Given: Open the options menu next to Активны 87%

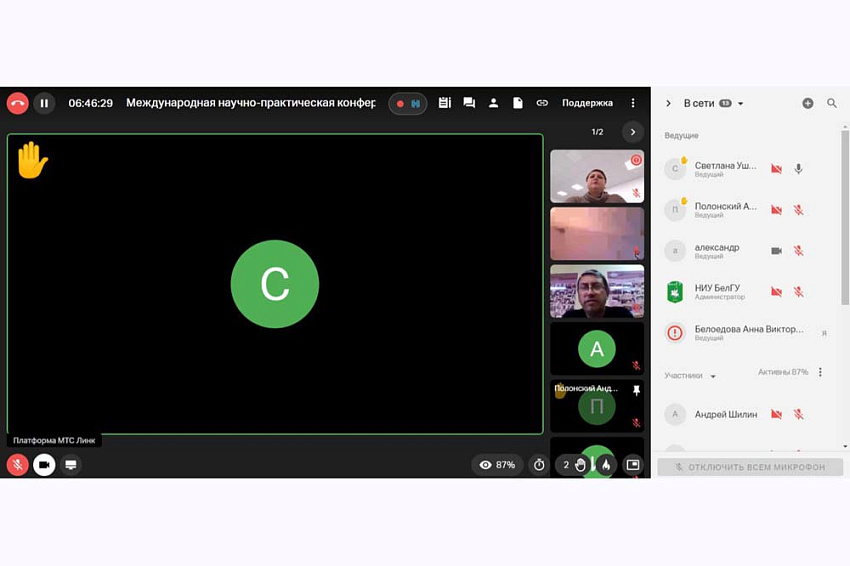Looking at the screenshot, I should pyautogui.click(x=820, y=372).
